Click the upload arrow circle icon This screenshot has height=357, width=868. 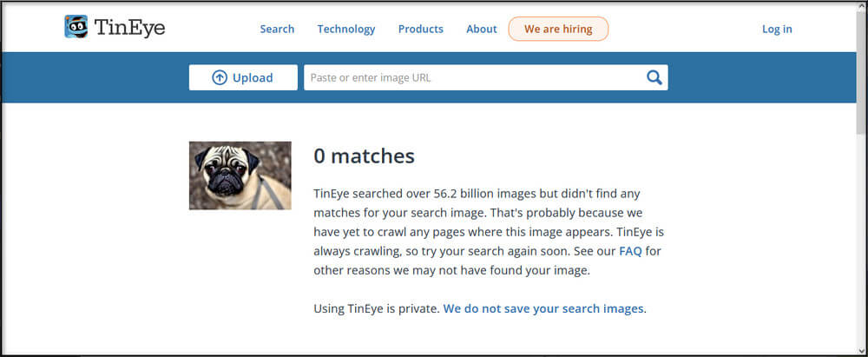tap(220, 77)
